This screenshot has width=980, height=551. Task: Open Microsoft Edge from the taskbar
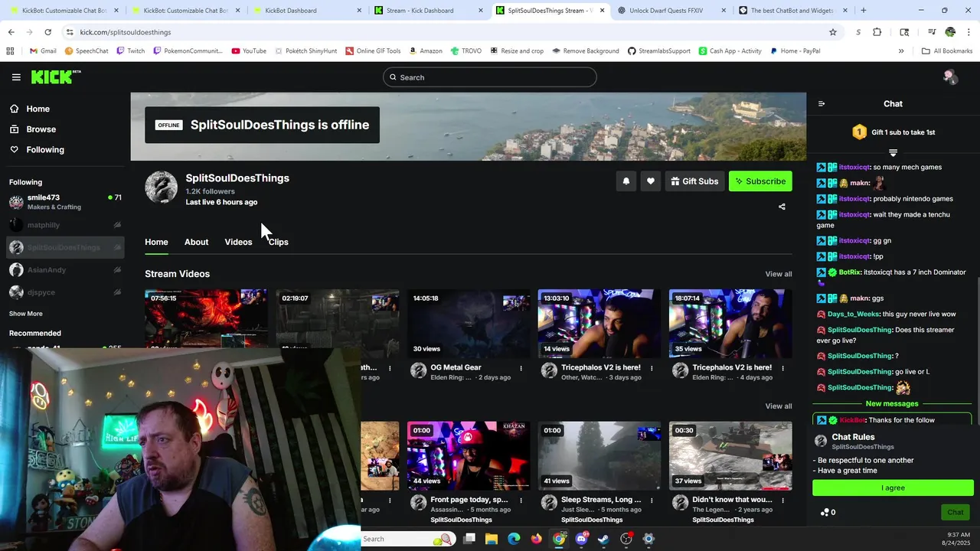(514, 539)
